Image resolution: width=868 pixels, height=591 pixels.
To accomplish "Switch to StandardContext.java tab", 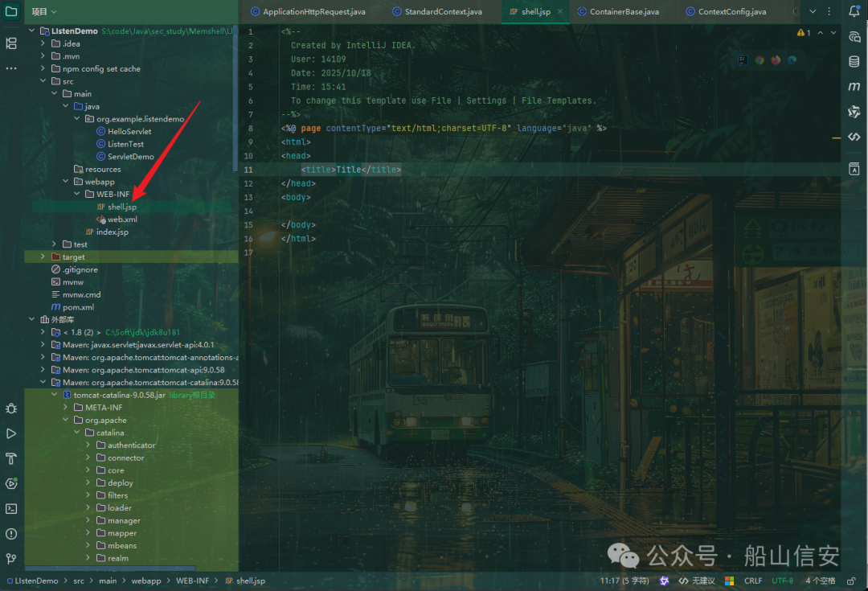I will 437,11.
